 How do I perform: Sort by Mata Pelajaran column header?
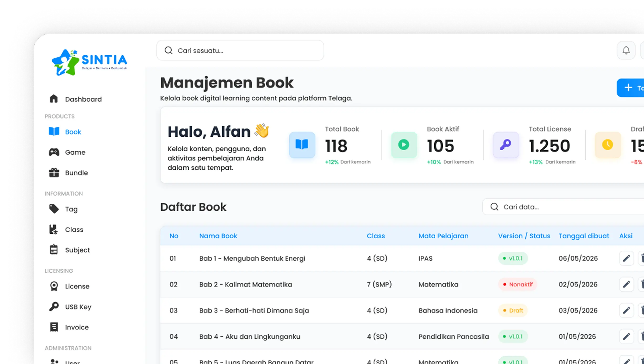pos(443,236)
